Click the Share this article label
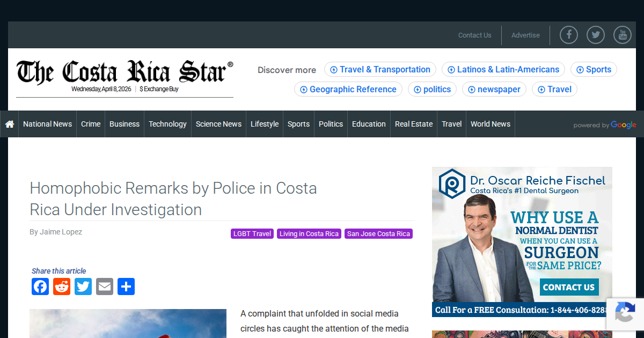The image size is (644, 338). click(58, 271)
